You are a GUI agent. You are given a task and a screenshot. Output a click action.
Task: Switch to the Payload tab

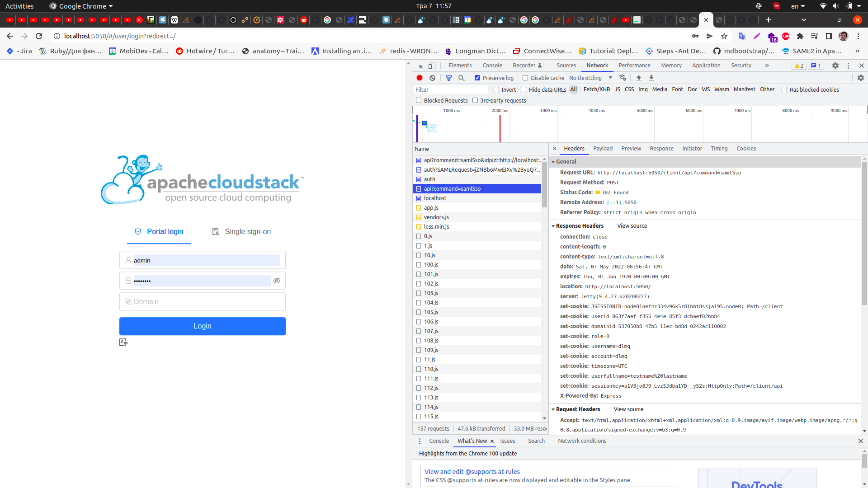pos(603,148)
